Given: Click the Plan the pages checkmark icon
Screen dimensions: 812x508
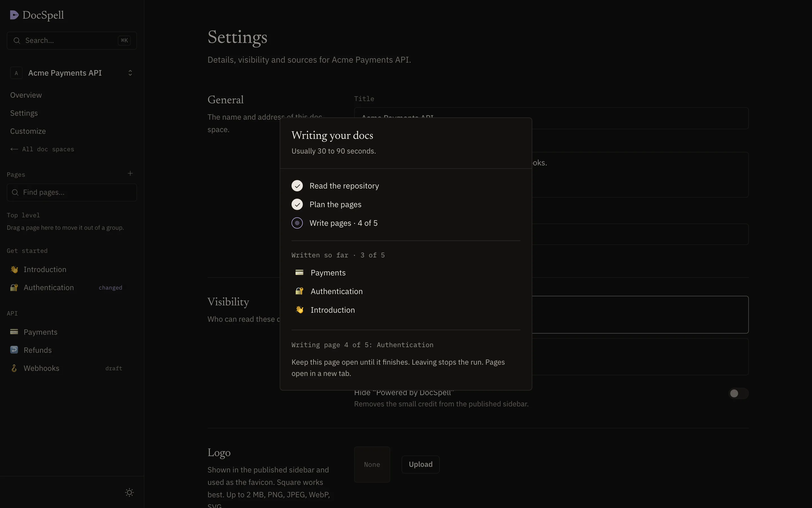Looking at the screenshot, I should (297, 204).
